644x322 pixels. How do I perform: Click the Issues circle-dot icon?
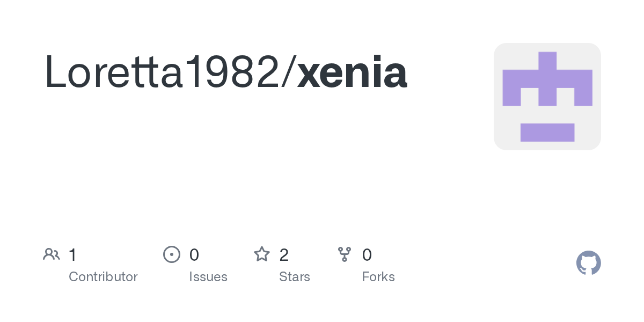tap(171, 254)
